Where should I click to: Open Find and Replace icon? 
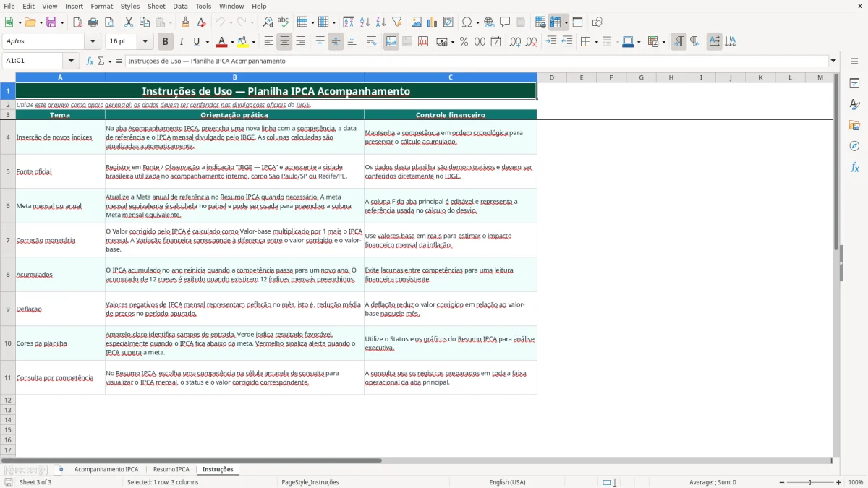pos(268,22)
